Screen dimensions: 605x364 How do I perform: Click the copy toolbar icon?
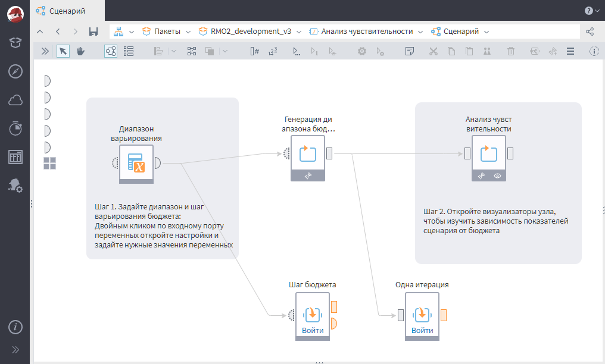[x=451, y=51]
